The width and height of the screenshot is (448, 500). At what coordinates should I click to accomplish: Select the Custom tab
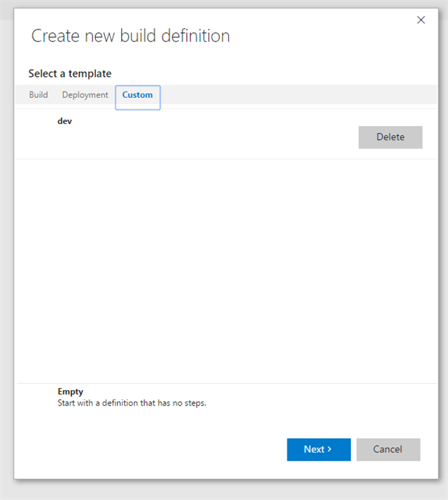click(x=137, y=95)
